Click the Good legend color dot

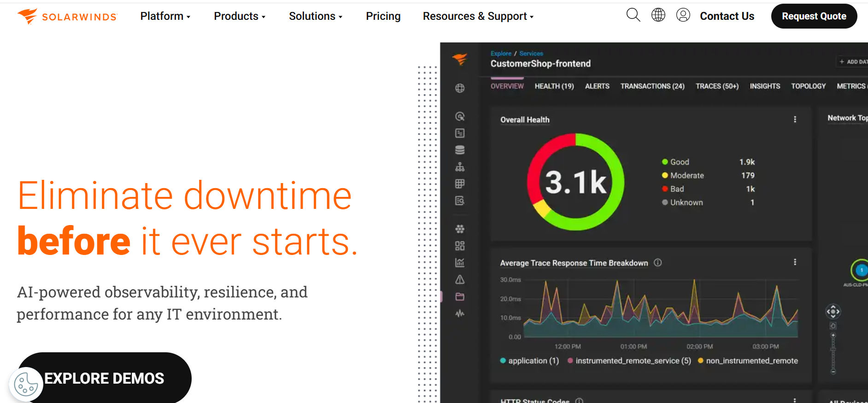tap(665, 162)
